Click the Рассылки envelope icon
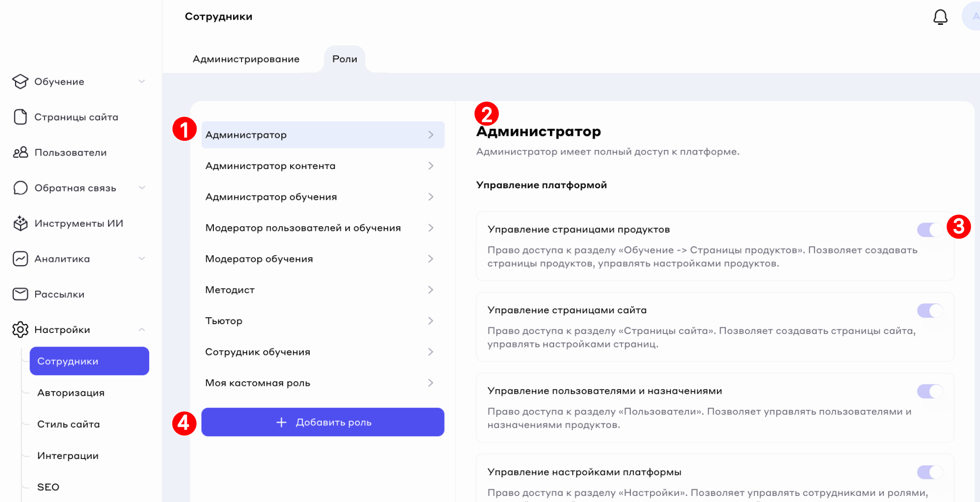Image resolution: width=980 pixels, height=502 pixels. pos(20,294)
